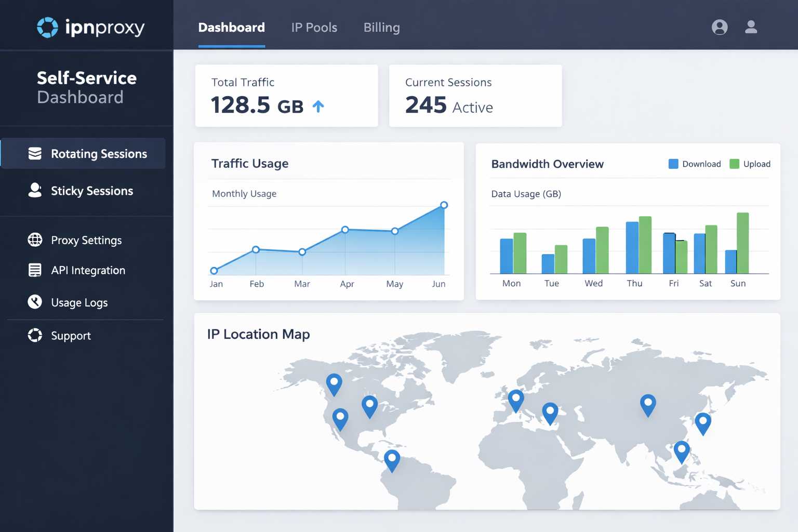Open the account profile icon top right
798x532 pixels.
750,27
